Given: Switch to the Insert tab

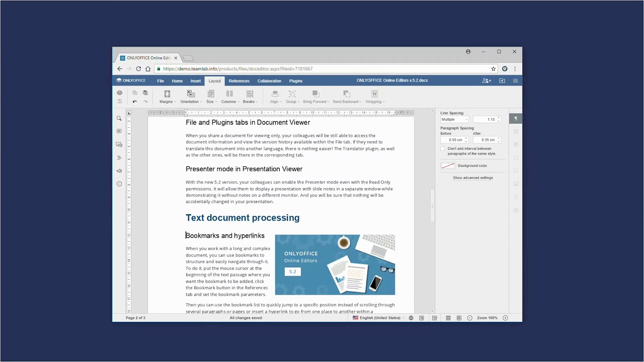Looking at the screenshot, I should coord(196,81).
